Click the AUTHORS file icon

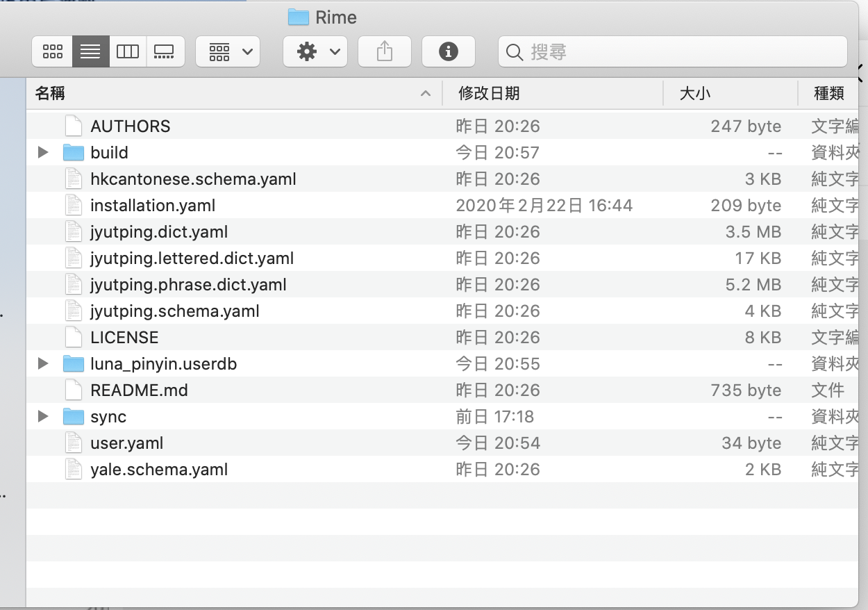[x=74, y=126]
